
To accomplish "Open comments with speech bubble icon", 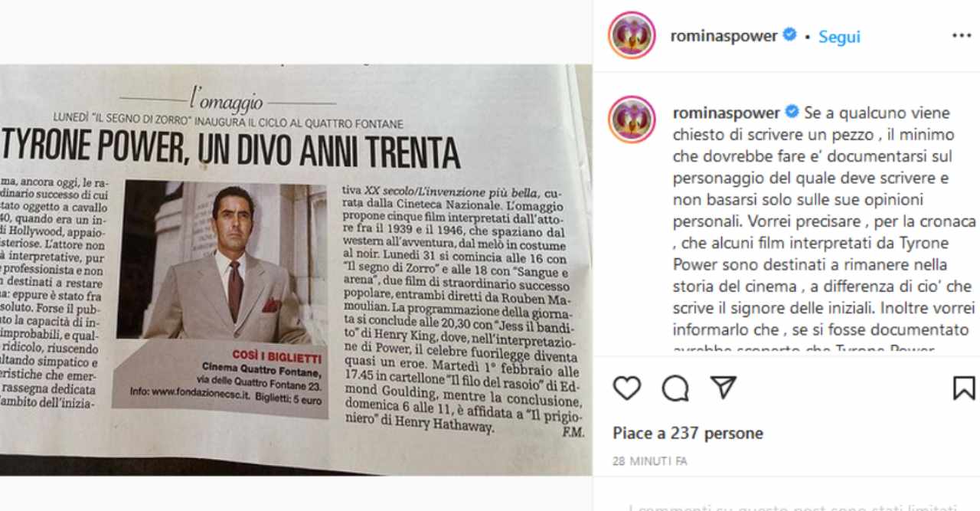I will 675,388.
